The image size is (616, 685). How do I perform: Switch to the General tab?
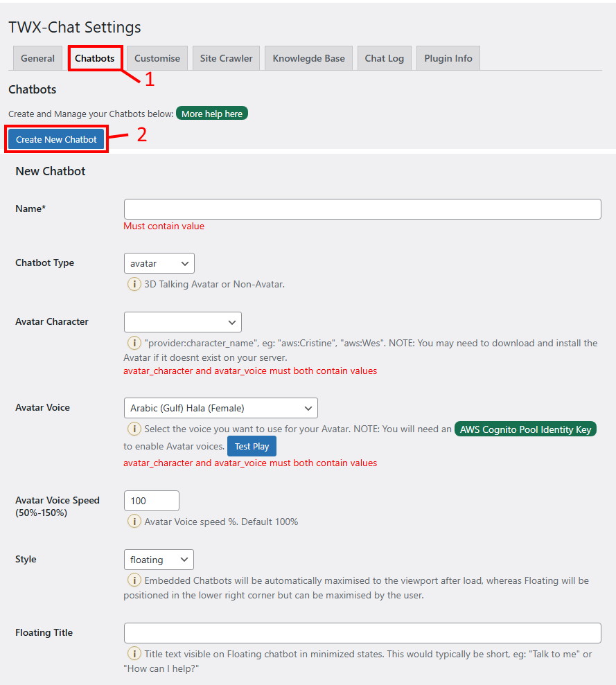point(37,58)
